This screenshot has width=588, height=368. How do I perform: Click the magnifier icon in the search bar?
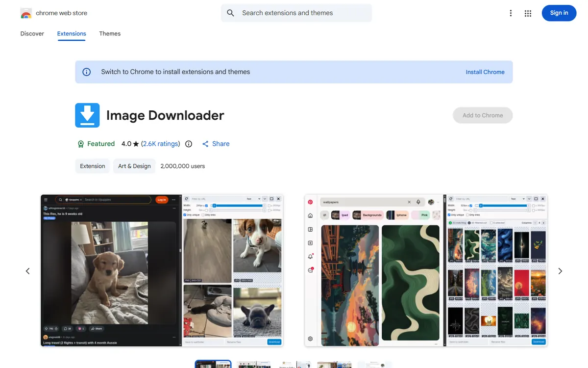[231, 13]
